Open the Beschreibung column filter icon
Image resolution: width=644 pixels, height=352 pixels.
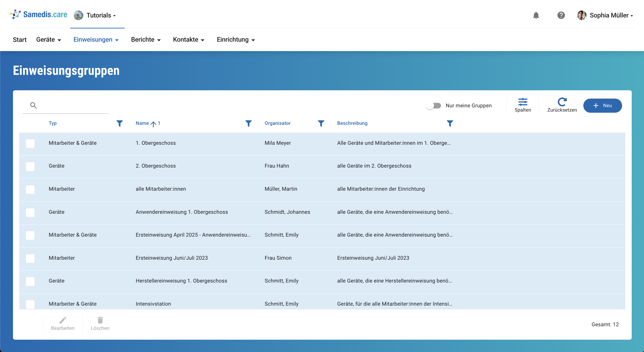click(x=450, y=123)
